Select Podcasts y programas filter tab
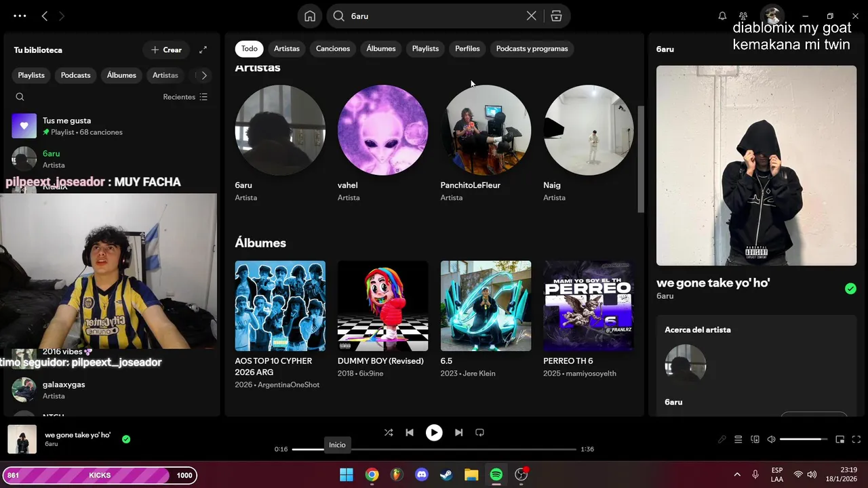 (x=532, y=49)
